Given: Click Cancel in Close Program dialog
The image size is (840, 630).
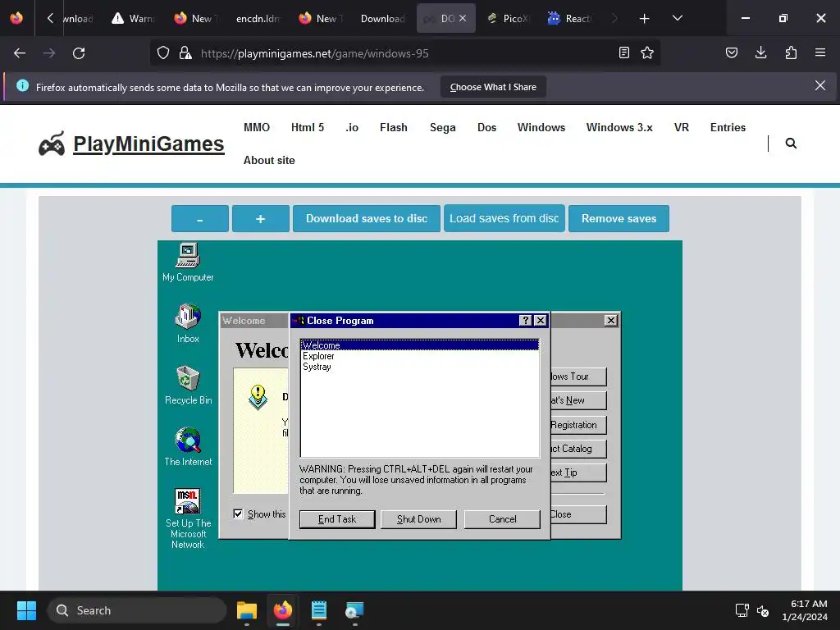Looking at the screenshot, I should tap(502, 519).
